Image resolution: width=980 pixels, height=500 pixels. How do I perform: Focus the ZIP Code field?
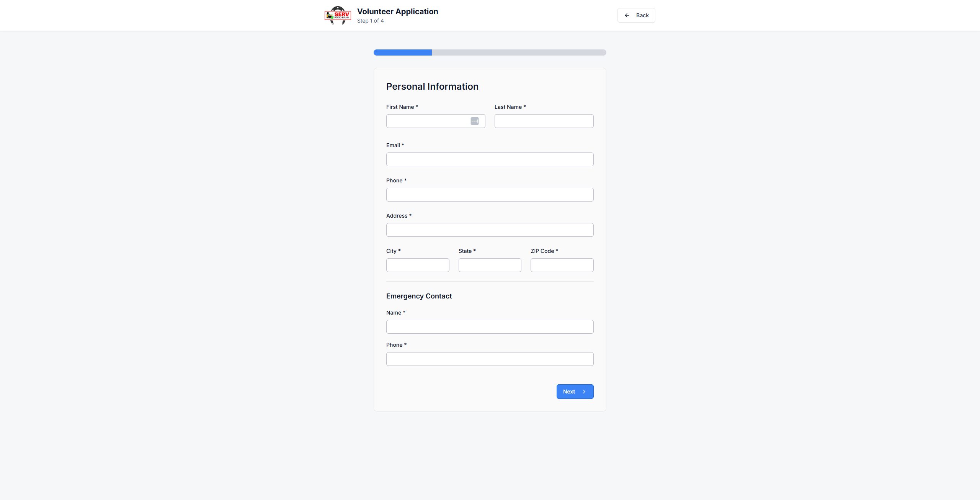[x=562, y=265]
